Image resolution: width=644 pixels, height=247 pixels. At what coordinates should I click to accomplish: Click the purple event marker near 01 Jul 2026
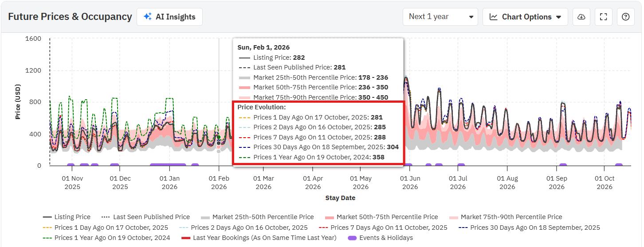(461, 165)
